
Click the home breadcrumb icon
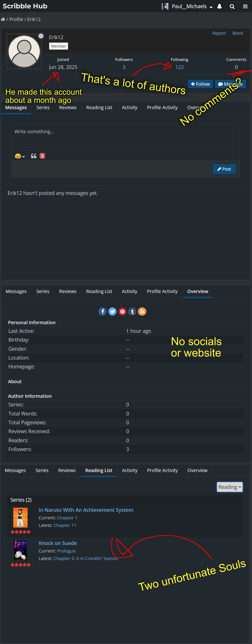3,19
